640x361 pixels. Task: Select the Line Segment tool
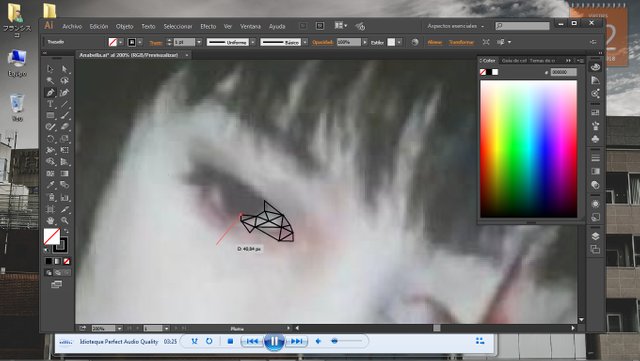(x=64, y=104)
